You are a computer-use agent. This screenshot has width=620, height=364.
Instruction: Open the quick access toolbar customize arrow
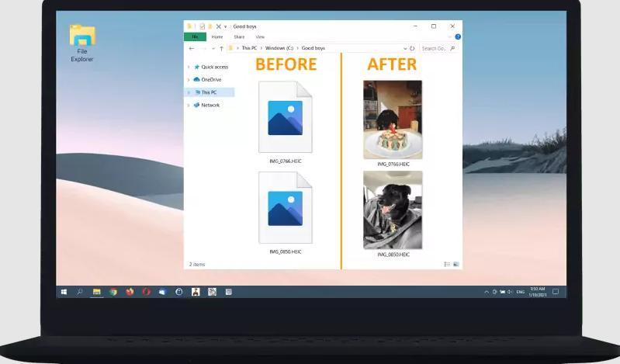225,26
